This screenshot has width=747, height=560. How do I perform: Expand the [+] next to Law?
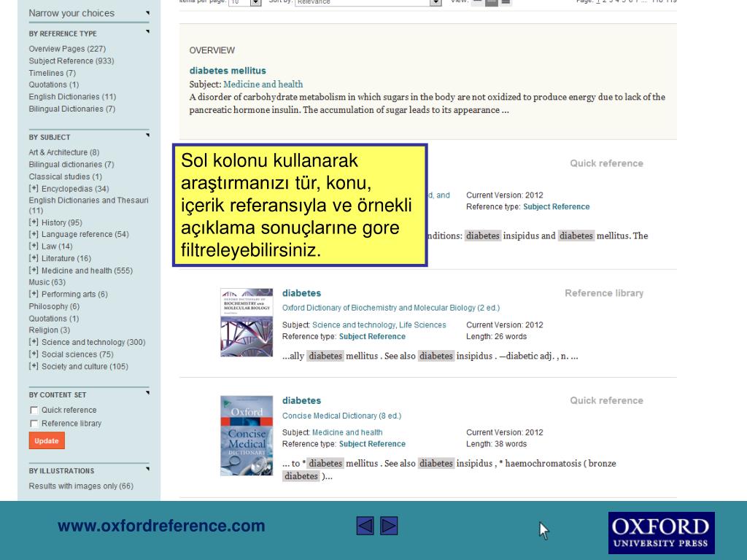(34, 246)
